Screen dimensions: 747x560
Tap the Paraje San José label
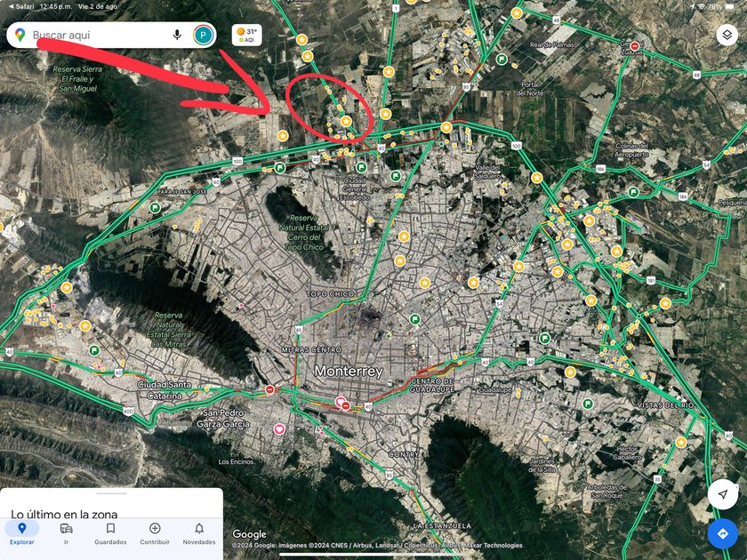click(182, 191)
